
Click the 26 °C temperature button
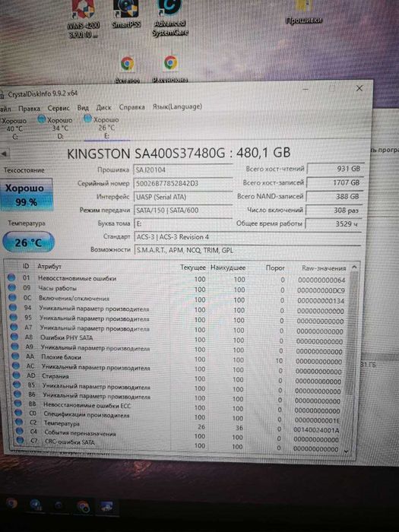click(28, 242)
